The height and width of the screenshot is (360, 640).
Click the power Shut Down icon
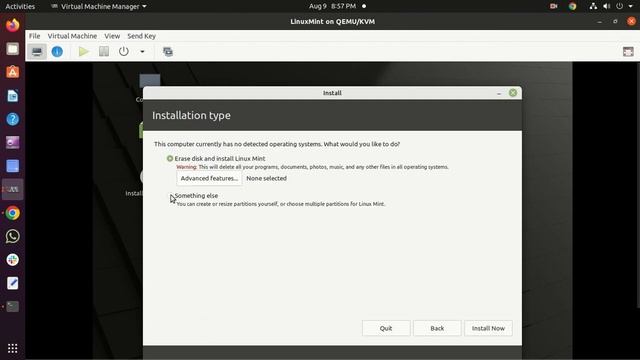(124, 51)
